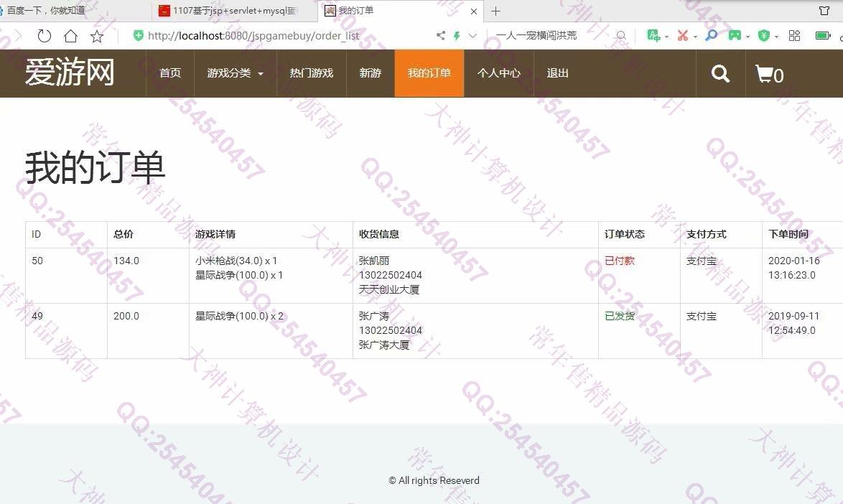Click total price 200.0
The image size is (843, 504).
[x=126, y=316]
